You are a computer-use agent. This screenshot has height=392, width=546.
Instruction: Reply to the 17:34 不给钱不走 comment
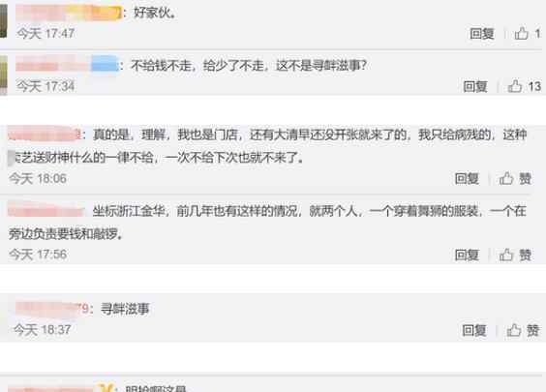[x=475, y=86]
